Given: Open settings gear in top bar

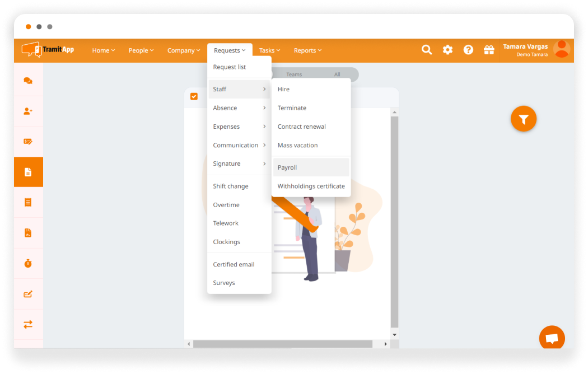Looking at the screenshot, I should tap(447, 50).
